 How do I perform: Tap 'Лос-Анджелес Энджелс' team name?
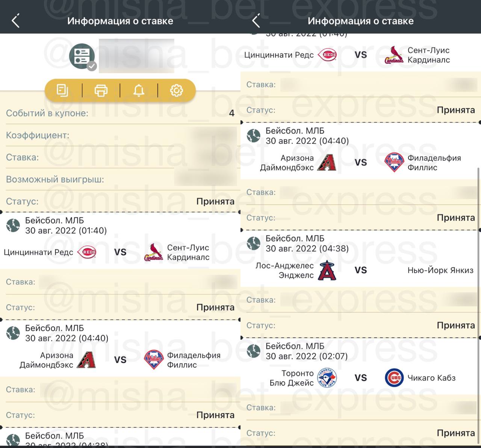[284, 270]
